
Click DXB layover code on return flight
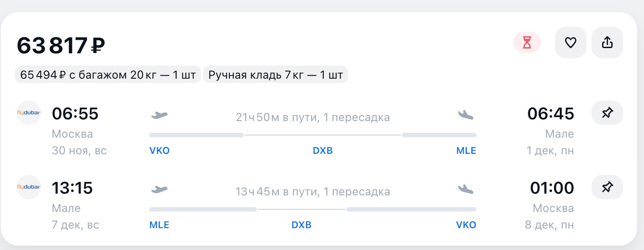[301, 225]
